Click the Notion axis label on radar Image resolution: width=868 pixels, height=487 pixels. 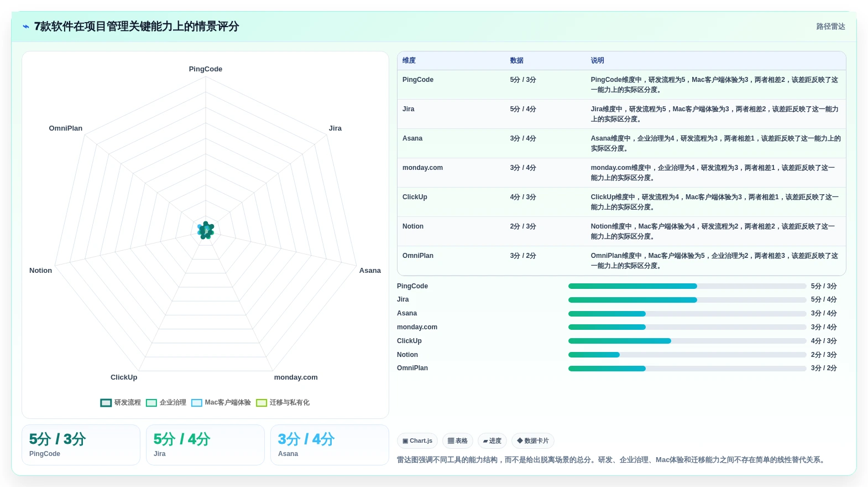pyautogui.click(x=40, y=271)
